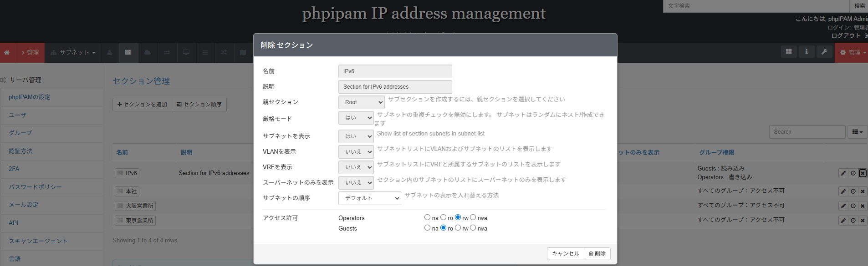868x266 pixels.
Task: Set Guests access to rwa
Action: (473, 228)
